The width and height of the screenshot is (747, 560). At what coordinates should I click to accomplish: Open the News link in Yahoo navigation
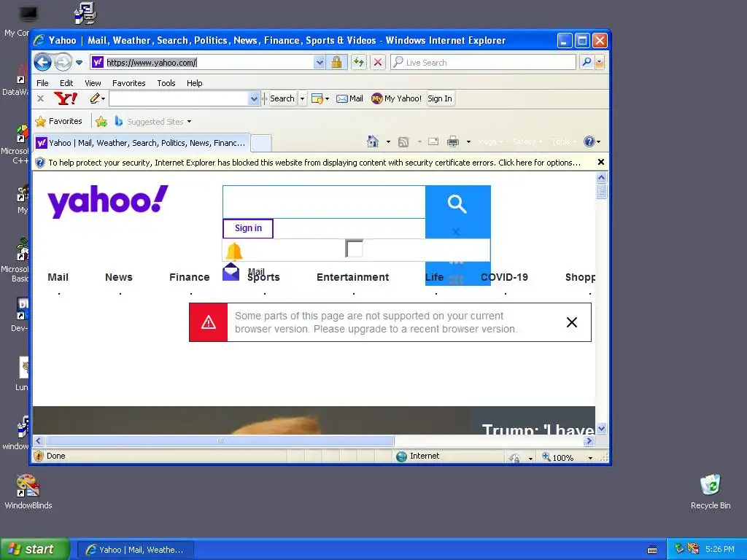pyautogui.click(x=119, y=277)
